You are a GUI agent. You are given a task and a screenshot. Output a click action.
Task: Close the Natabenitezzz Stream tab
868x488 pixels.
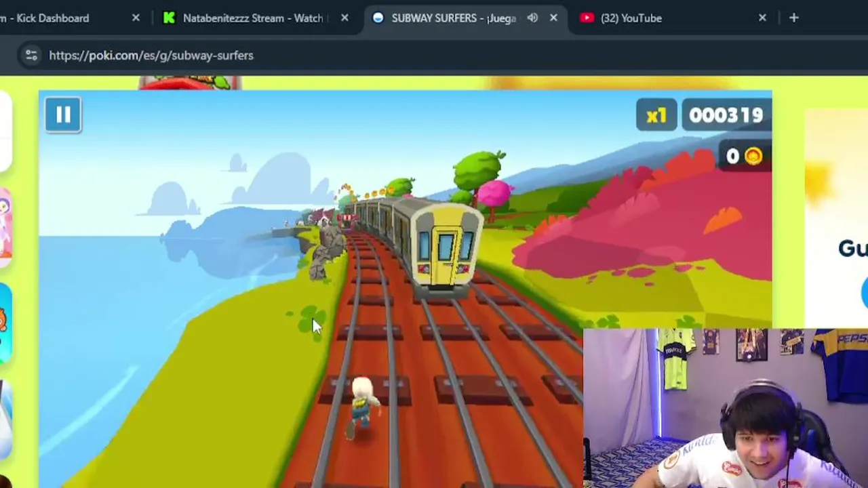point(344,18)
